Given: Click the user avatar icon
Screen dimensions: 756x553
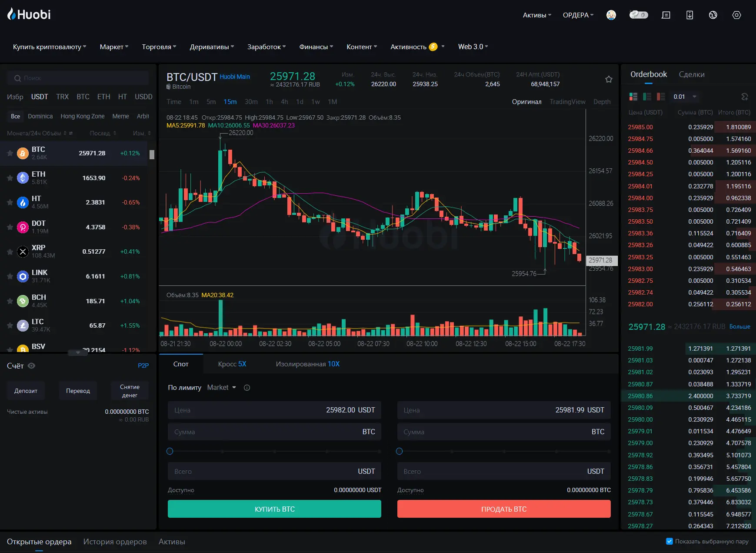Looking at the screenshot, I should 611,15.
